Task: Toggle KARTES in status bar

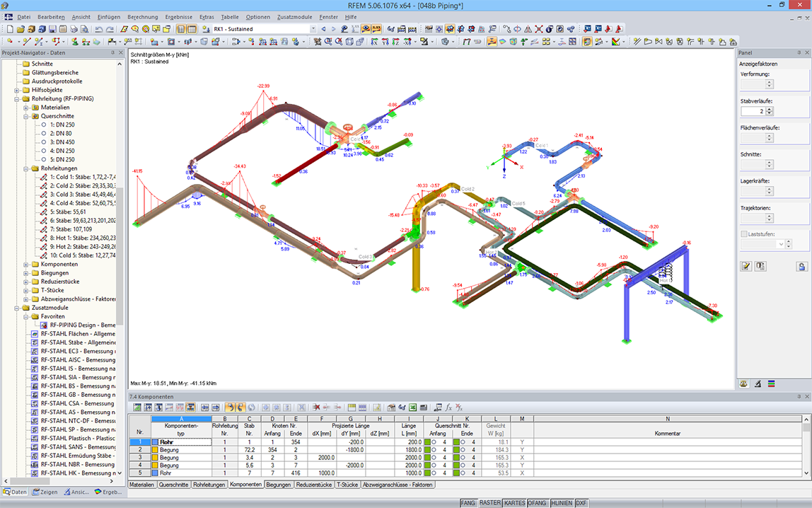Action: (x=515, y=503)
